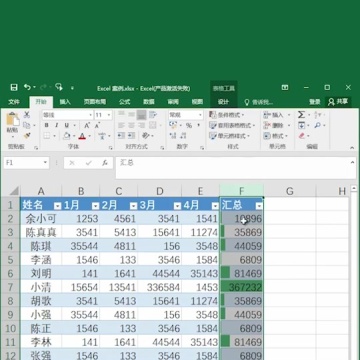Open the filter dropdown on 3月 header
The image size is (360, 360).
177,206
